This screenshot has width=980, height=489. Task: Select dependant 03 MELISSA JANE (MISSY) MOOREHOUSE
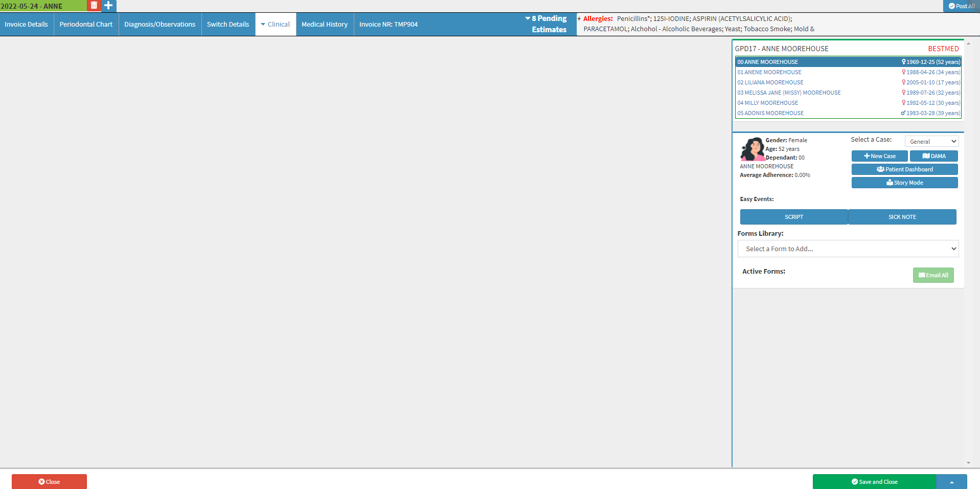point(848,93)
